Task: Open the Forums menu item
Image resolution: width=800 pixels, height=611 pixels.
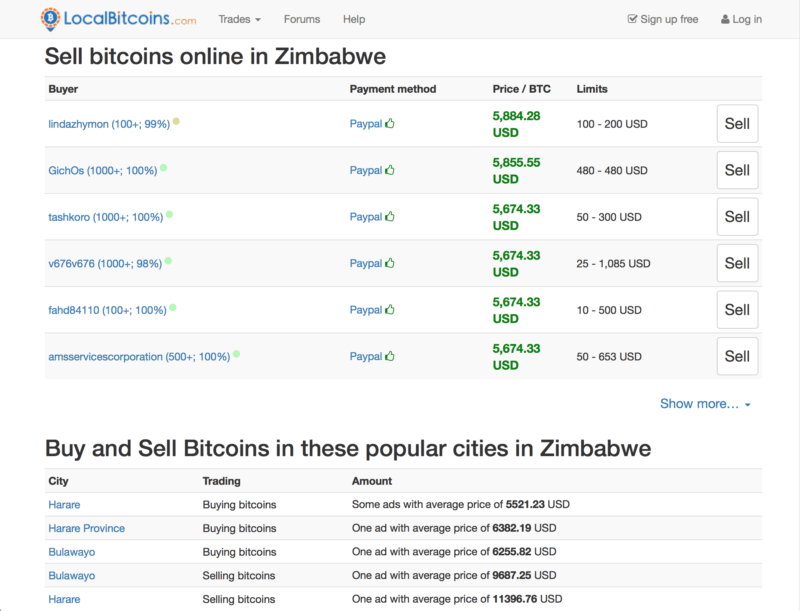Action: tap(301, 19)
